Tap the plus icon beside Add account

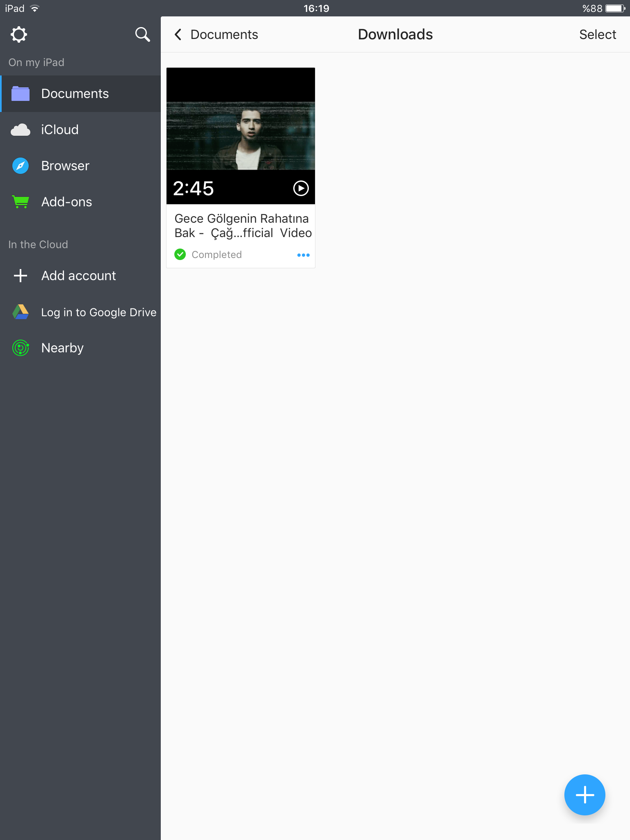point(21,276)
